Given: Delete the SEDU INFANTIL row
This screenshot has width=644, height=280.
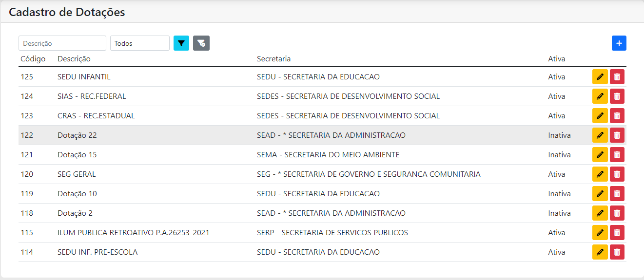Looking at the screenshot, I should coord(617,77).
